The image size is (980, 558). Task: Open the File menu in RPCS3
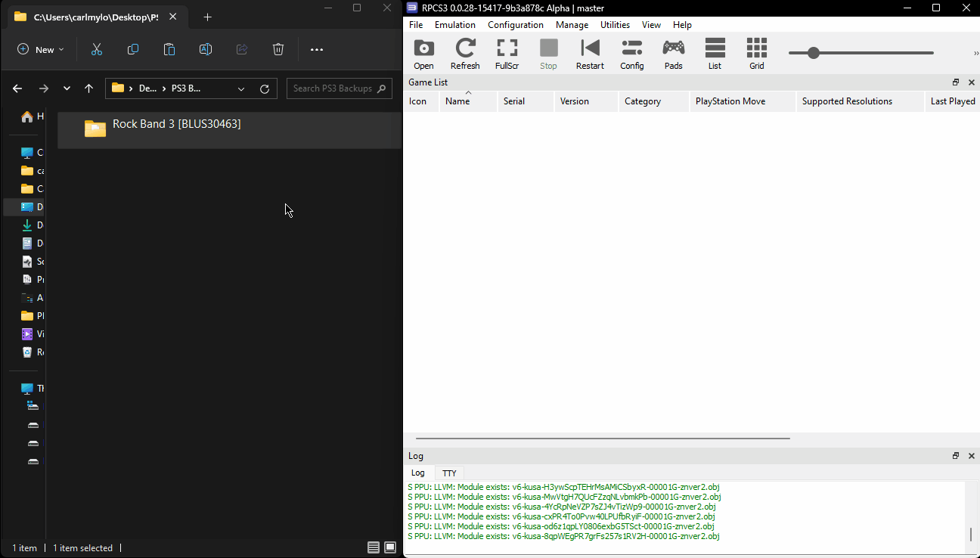click(x=416, y=25)
